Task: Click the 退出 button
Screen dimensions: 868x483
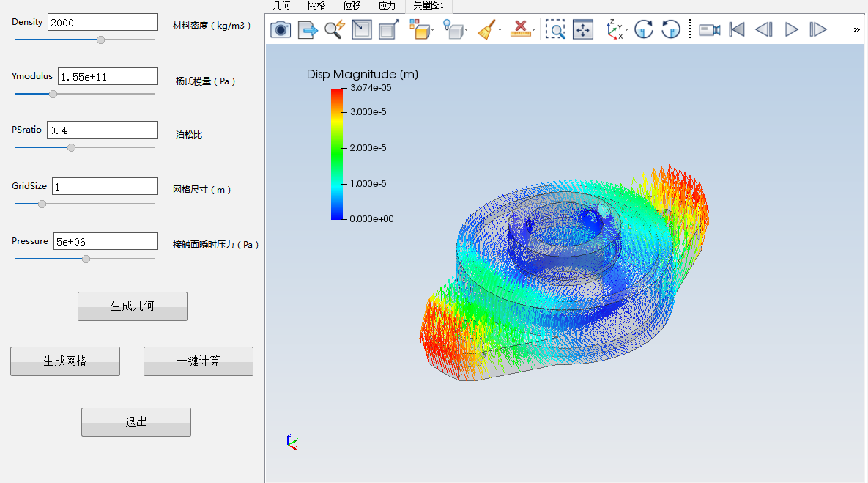Action: coord(136,422)
